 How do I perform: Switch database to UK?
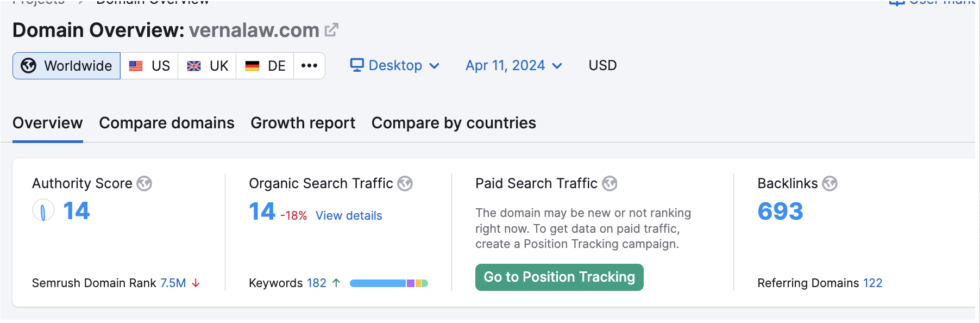207,66
